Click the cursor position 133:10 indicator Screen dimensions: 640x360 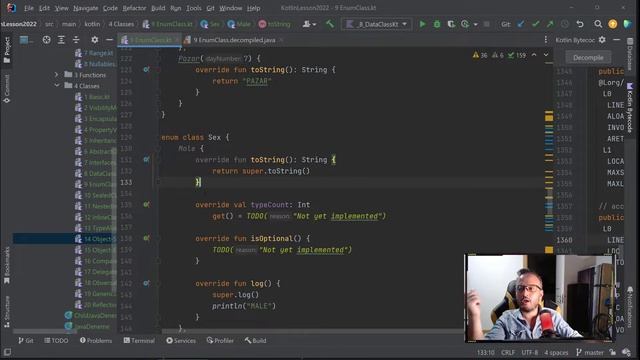pyautogui.click(x=485, y=352)
